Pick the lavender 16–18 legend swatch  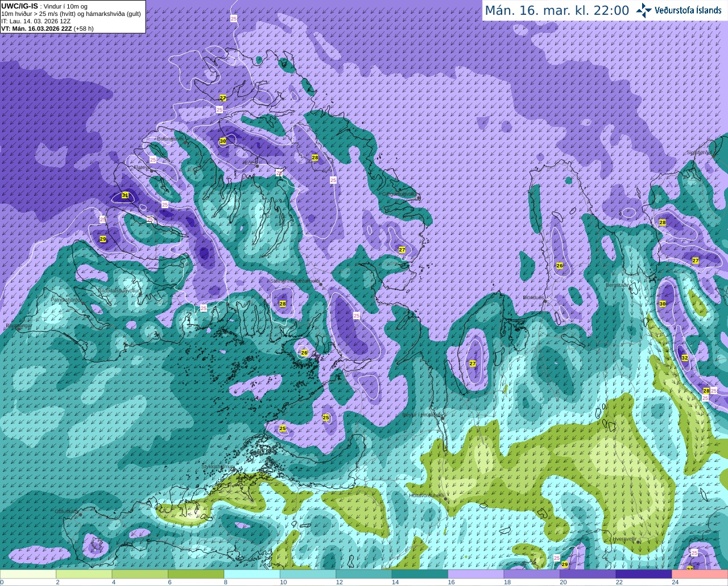tap(476, 574)
